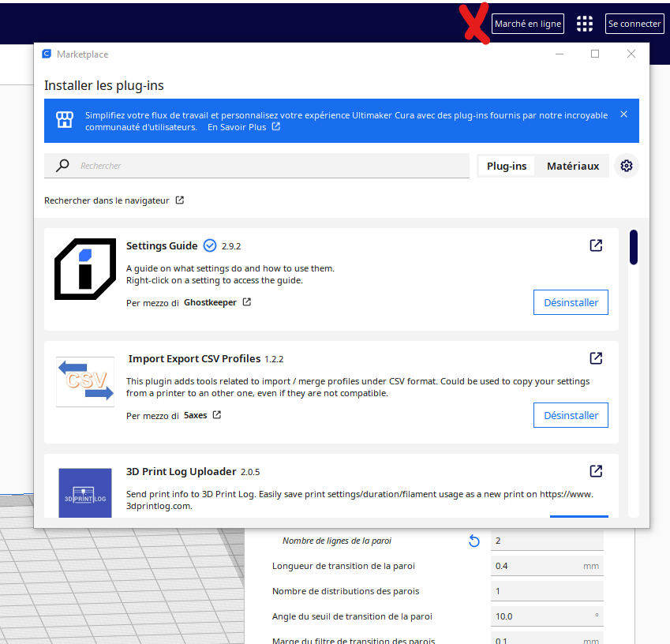Viewport: 670px width, 644px height.
Task: Click the Nombre de distributions des parois label
Action: tap(346, 591)
